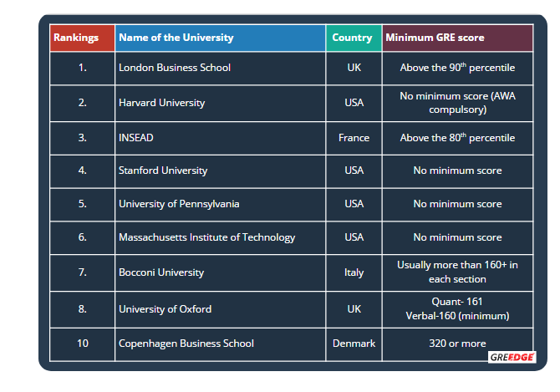
Task: Select the Italy country cell
Action: coord(354,272)
